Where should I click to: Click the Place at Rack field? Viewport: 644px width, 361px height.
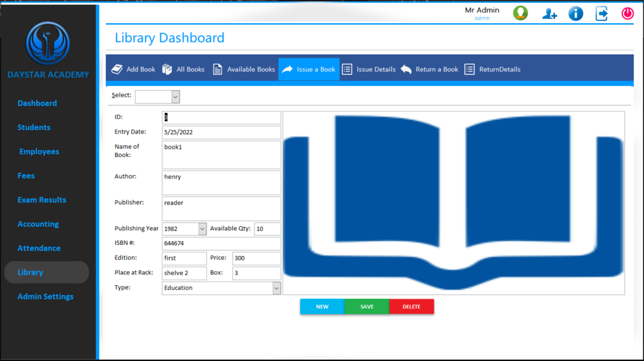(x=184, y=273)
